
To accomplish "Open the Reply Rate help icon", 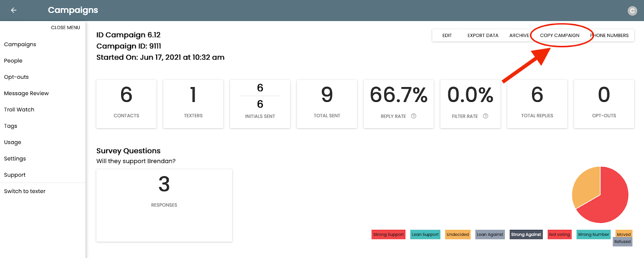I will coord(413,116).
